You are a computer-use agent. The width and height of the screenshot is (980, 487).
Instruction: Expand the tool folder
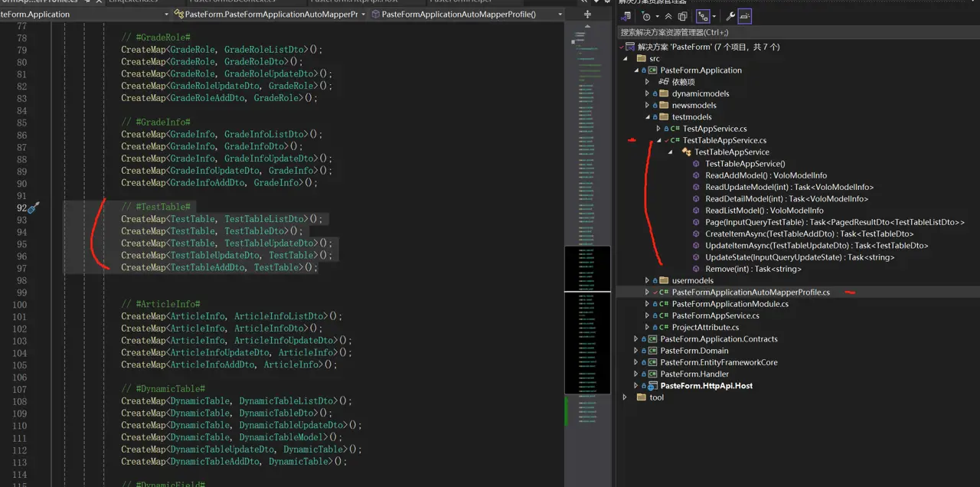pyautogui.click(x=625, y=397)
